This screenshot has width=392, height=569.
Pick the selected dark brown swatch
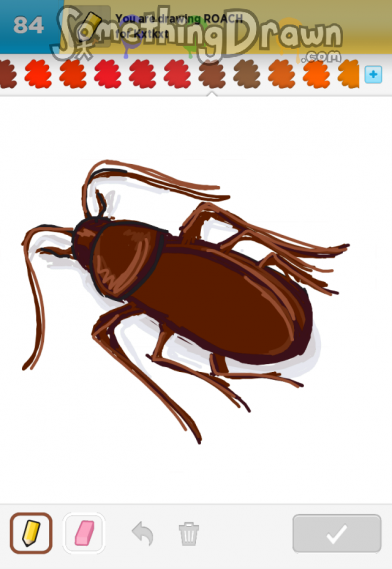point(212,74)
